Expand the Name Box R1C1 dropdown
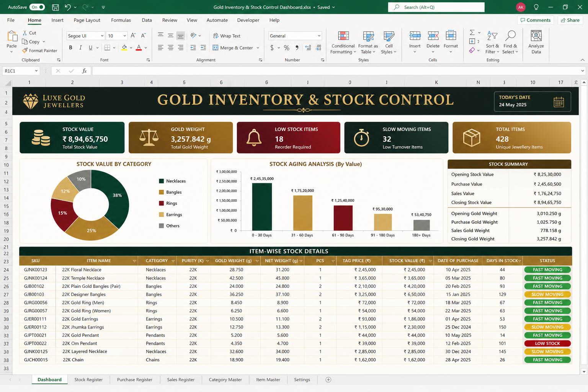Image resolution: width=588 pixels, height=392 pixels. [x=36, y=71]
